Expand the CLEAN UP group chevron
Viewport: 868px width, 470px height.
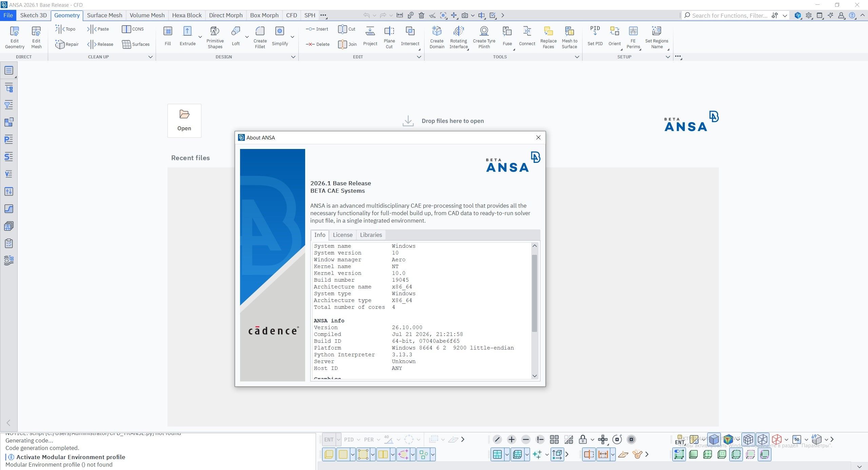151,57
